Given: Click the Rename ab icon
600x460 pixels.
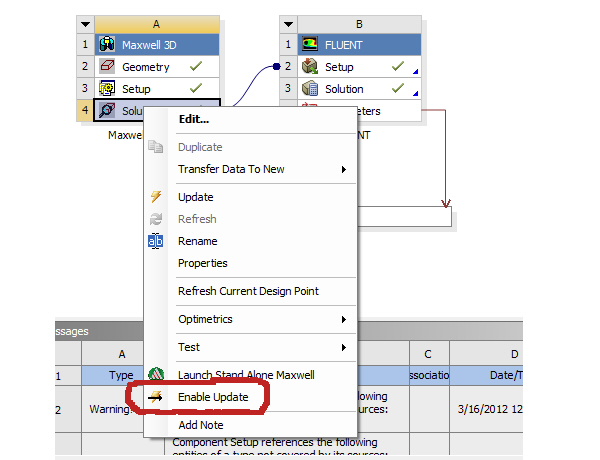Looking at the screenshot, I should coord(155,241).
